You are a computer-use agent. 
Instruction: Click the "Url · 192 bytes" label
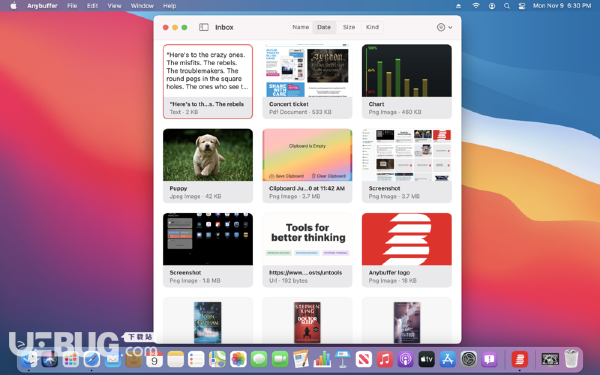coord(288,280)
